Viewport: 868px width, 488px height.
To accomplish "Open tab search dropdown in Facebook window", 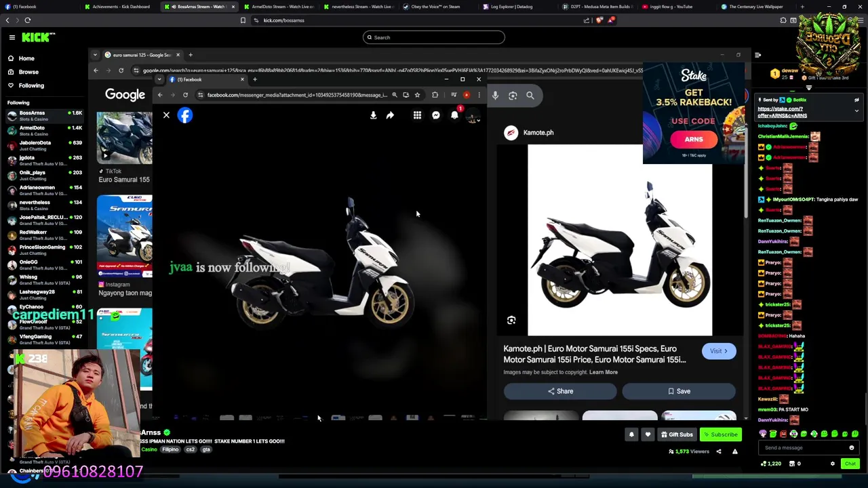I will coord(159,79).
